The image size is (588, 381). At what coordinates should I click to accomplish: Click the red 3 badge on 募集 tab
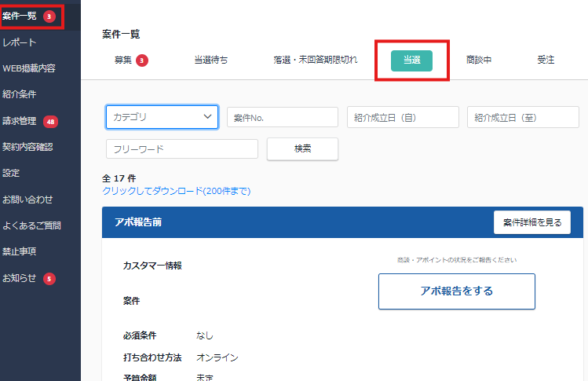[142, 60]
